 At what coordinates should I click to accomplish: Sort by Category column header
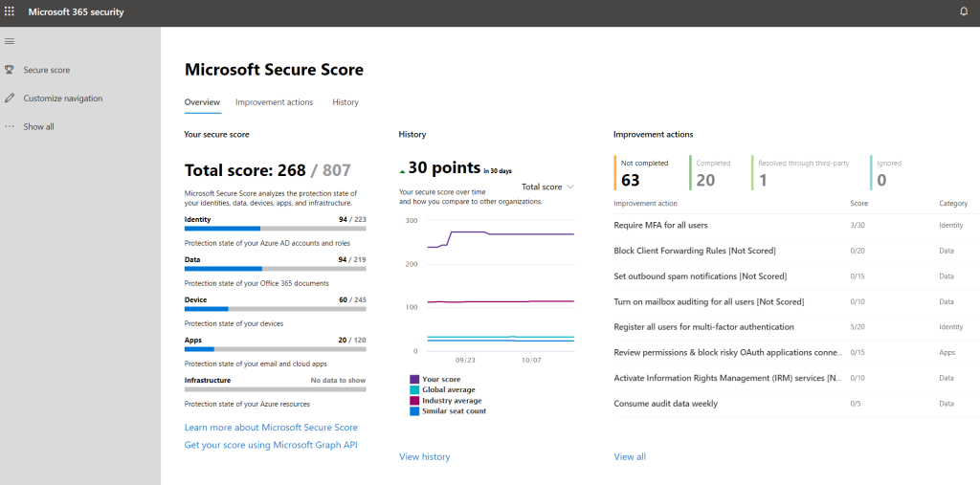(953, 204)
